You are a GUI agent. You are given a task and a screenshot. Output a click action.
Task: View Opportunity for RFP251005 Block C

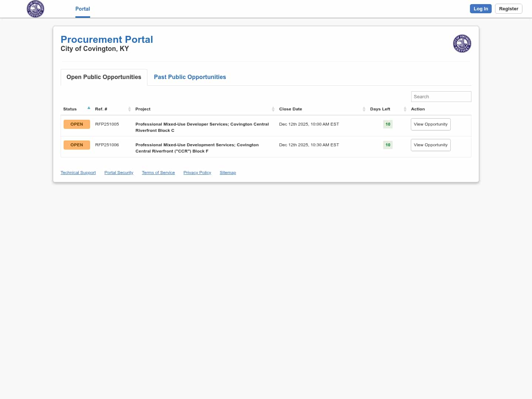point(430,125)
